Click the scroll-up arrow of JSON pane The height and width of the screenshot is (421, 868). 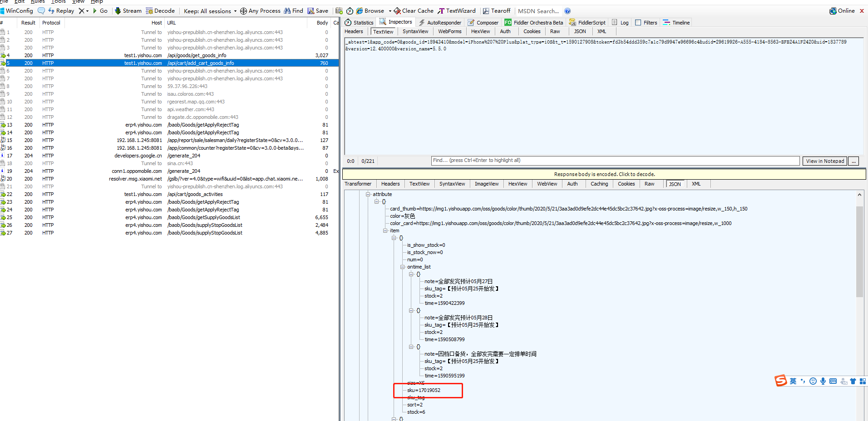pos(859,195)
